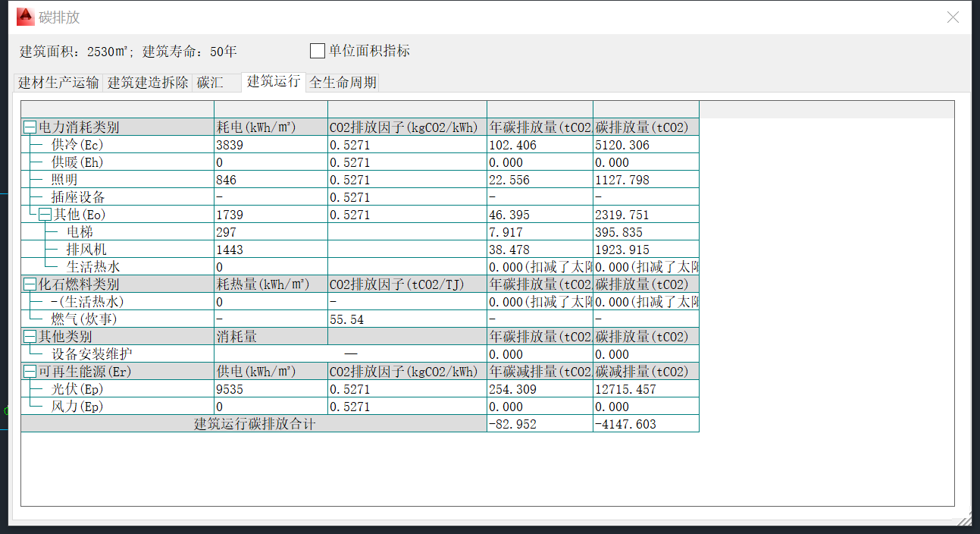Select the 供冷(Ec) row
Image resolution: width=980 pixels, height=534 pixels.
coord(77,145)
